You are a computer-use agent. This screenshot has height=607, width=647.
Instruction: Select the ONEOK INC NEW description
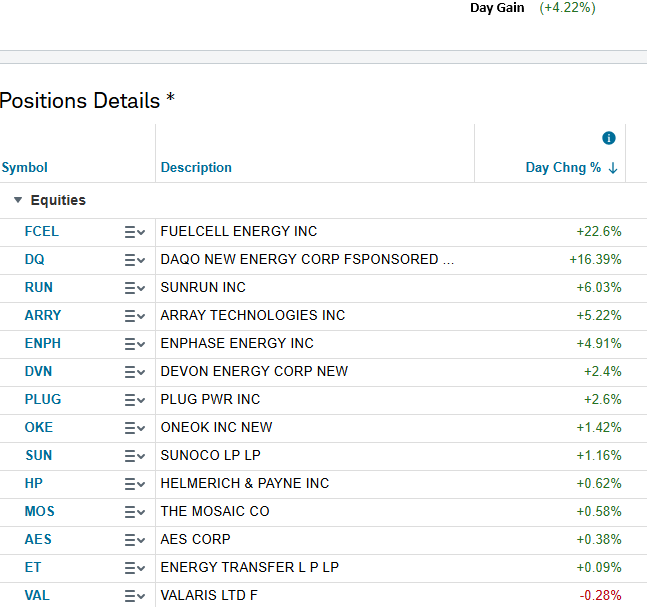coord(216,427)
